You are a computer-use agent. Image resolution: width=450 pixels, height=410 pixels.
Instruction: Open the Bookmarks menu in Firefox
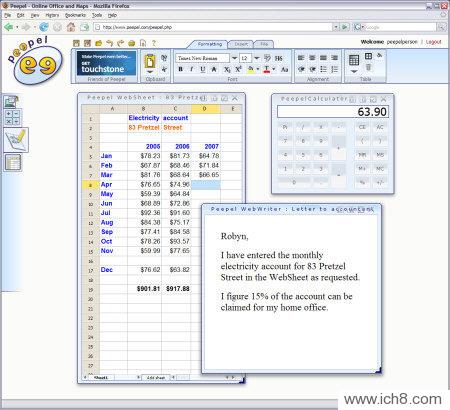[x=75, y=15]
